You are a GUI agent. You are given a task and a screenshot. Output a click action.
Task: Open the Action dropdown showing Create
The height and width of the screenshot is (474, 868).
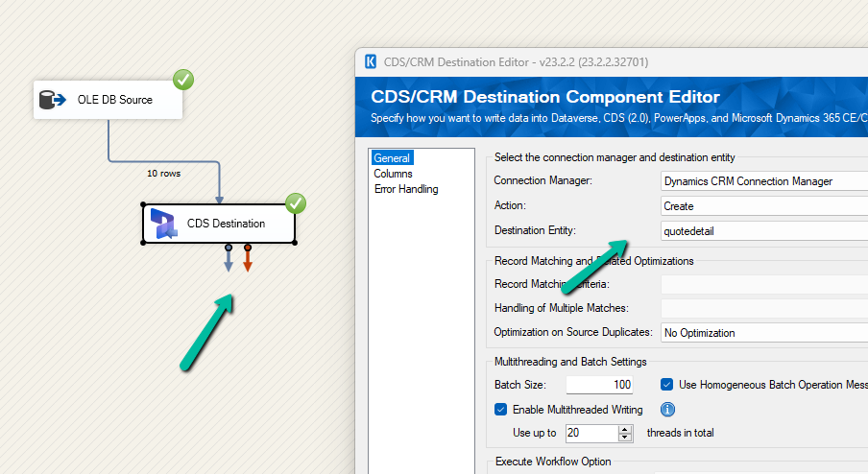764,206
